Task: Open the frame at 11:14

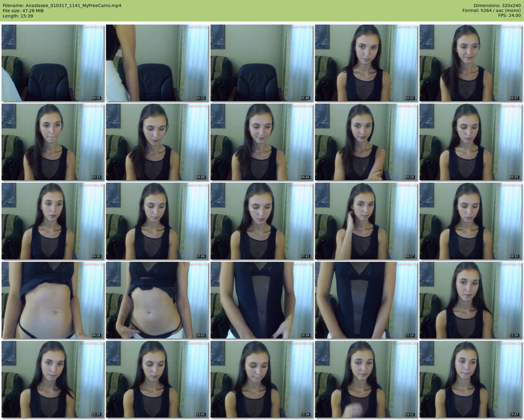Action: coord(366,300)
